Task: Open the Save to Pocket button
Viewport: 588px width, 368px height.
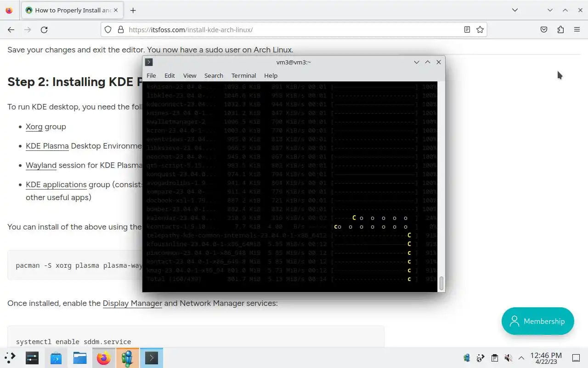Action: coord(544,29)
